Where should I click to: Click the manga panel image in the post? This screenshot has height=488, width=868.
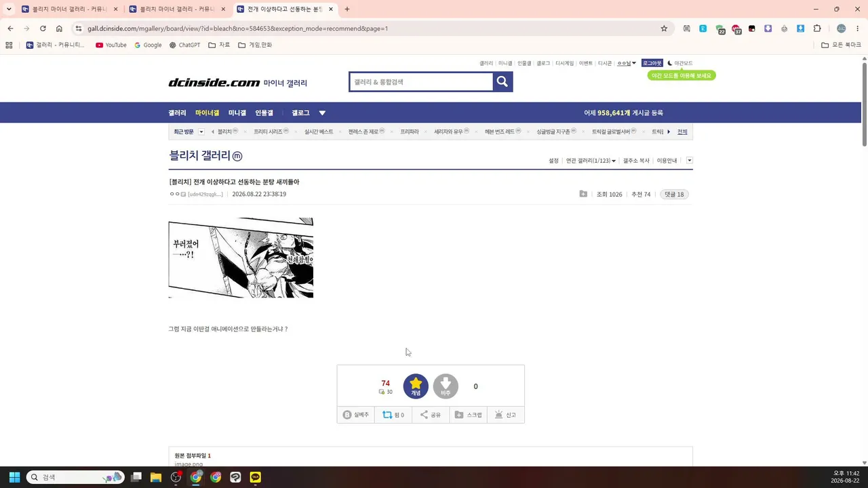241,258
